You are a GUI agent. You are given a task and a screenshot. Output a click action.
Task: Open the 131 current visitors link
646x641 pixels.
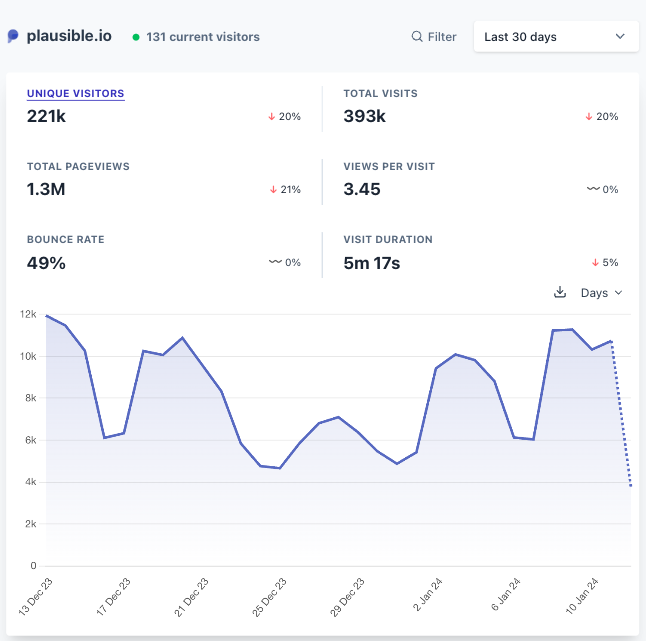click(x=203, y=37)
